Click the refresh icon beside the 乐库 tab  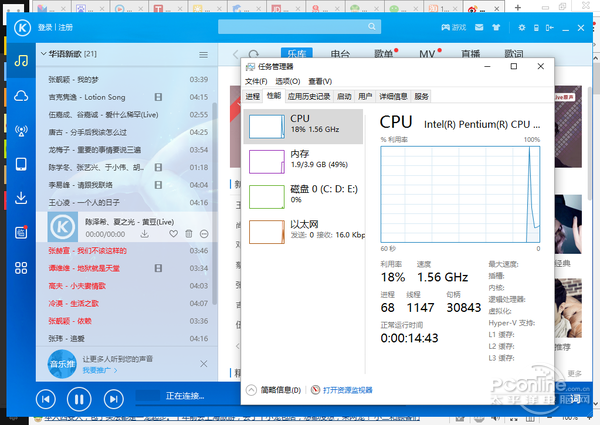254,54
